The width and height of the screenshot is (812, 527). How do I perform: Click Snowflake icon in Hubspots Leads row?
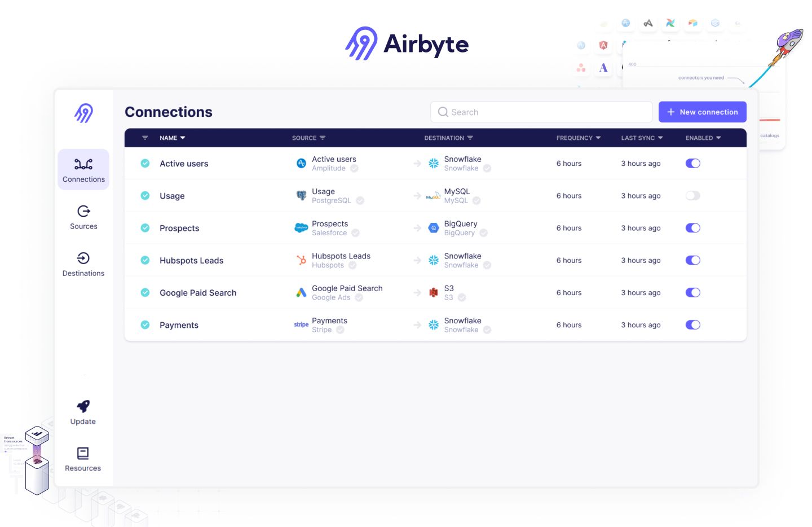(x=434, y=260)
